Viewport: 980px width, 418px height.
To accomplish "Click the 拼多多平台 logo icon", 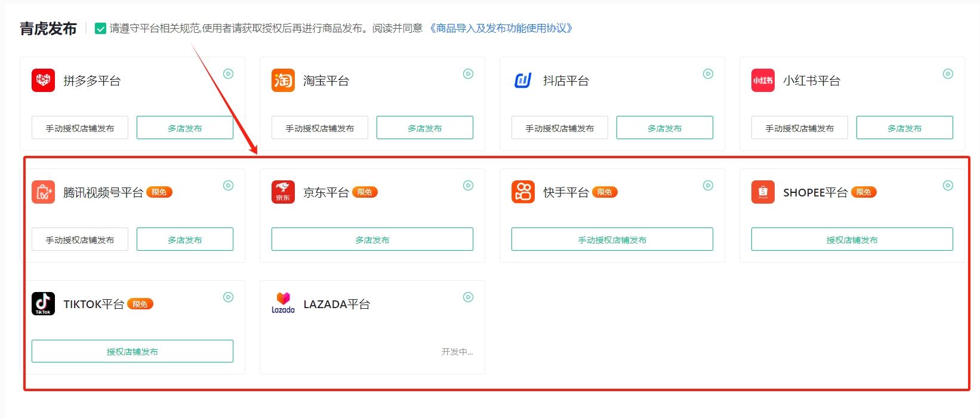I will tap(43, 80).
